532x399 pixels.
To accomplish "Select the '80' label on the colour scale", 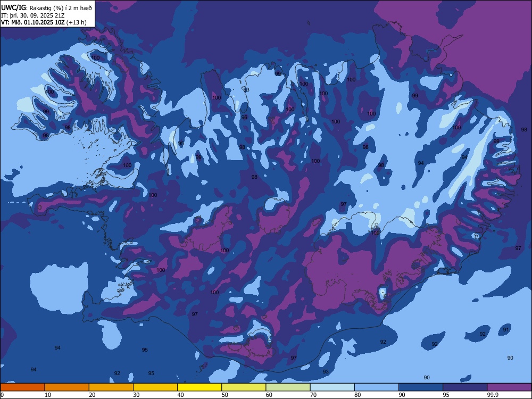I will 358,395.
